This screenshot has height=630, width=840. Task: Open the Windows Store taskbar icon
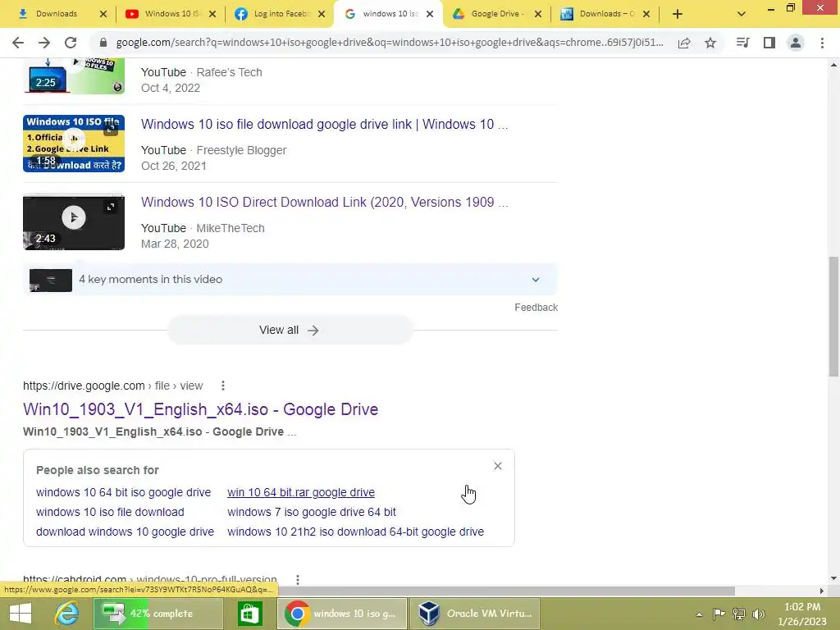[x=249, y=614]
